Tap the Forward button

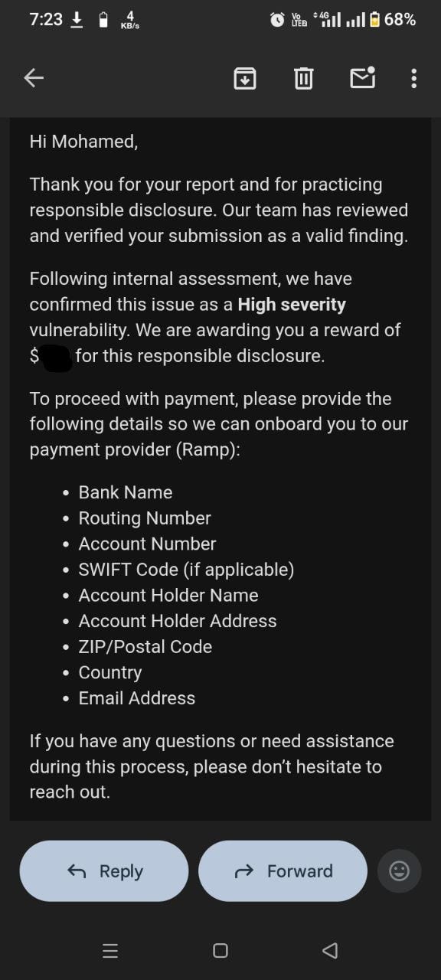(x=283, y=871)
